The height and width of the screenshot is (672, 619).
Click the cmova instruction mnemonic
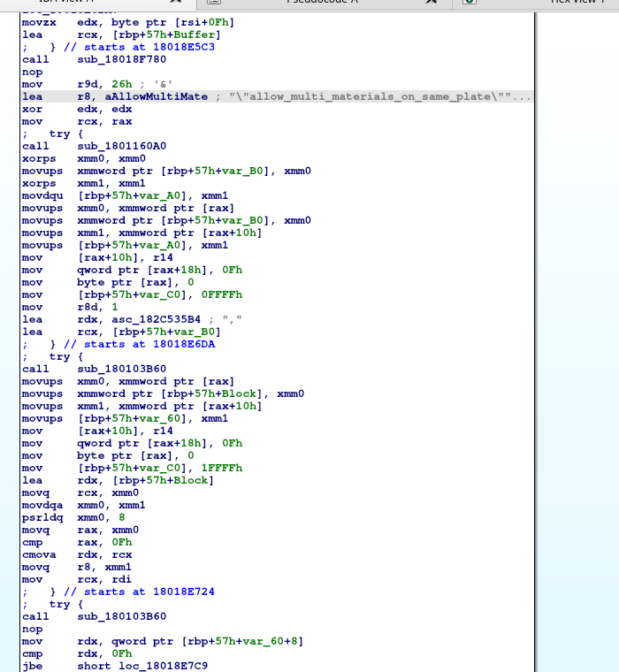click(x=36, y=554)
